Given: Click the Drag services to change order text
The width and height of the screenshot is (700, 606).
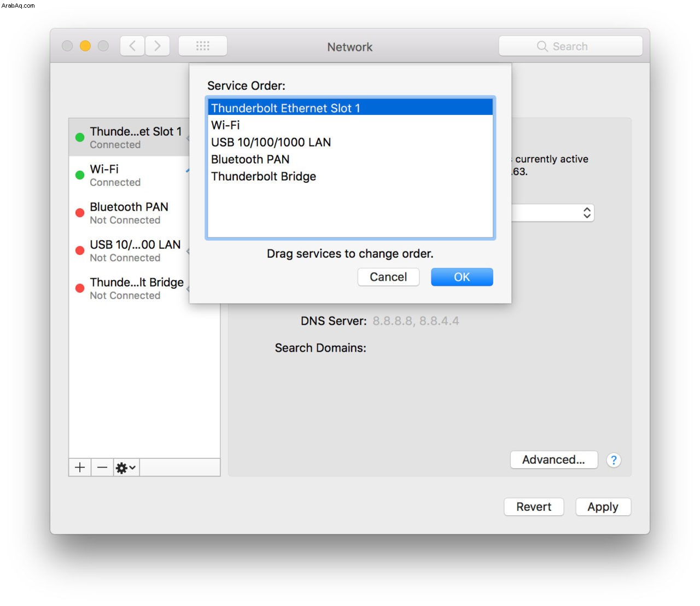Looking at the screenshot, I should click(x=350, y=254).
